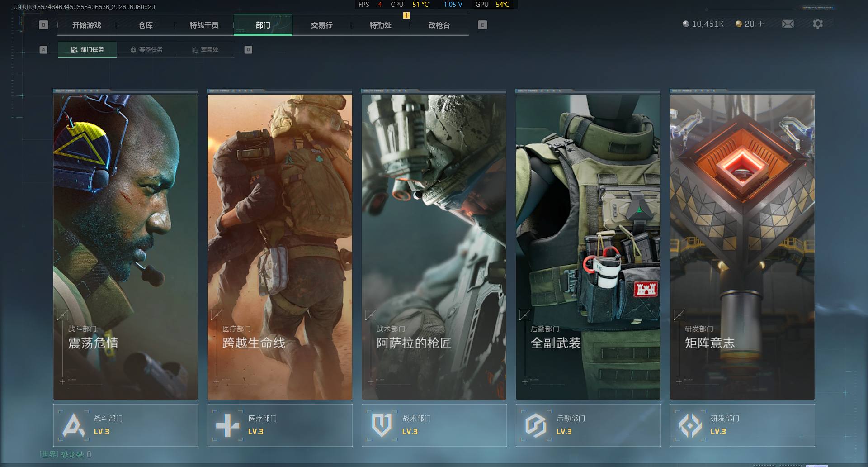Switch to the 军需处 sub-tab
The width and height of the screenshot is (868, 467).
point(205,50)
